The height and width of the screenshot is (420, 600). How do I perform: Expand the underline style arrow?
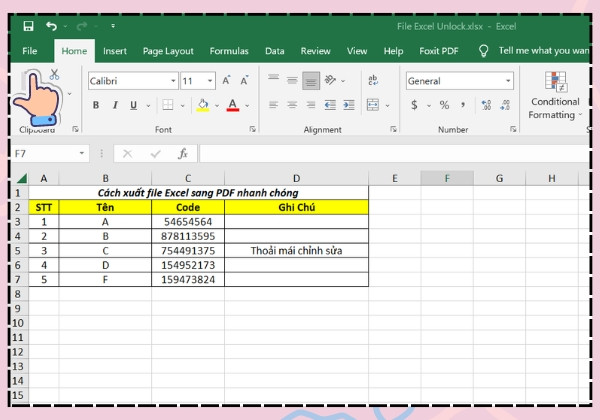(148, 106)
